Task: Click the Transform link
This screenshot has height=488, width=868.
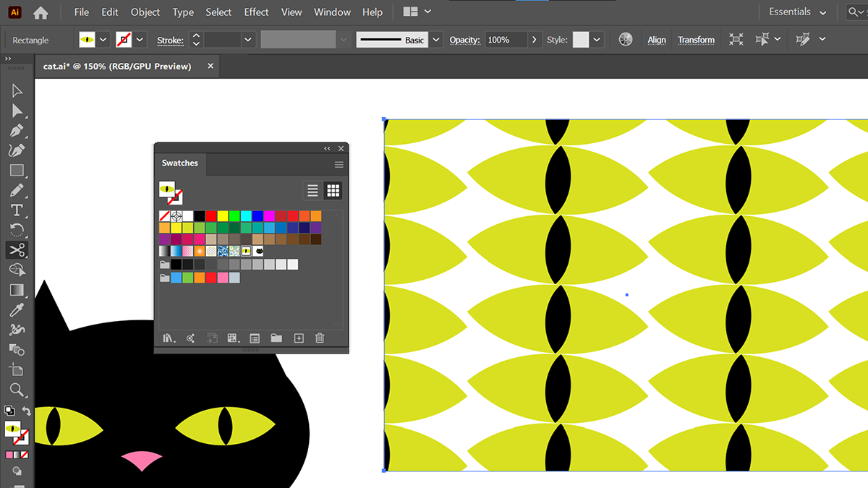Action: 696,40
